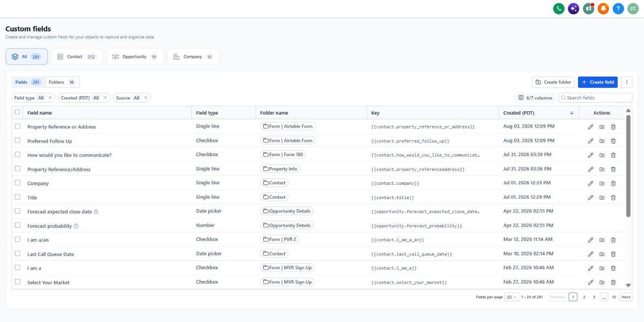Open the orange notifications bell

tap(603, 8)
